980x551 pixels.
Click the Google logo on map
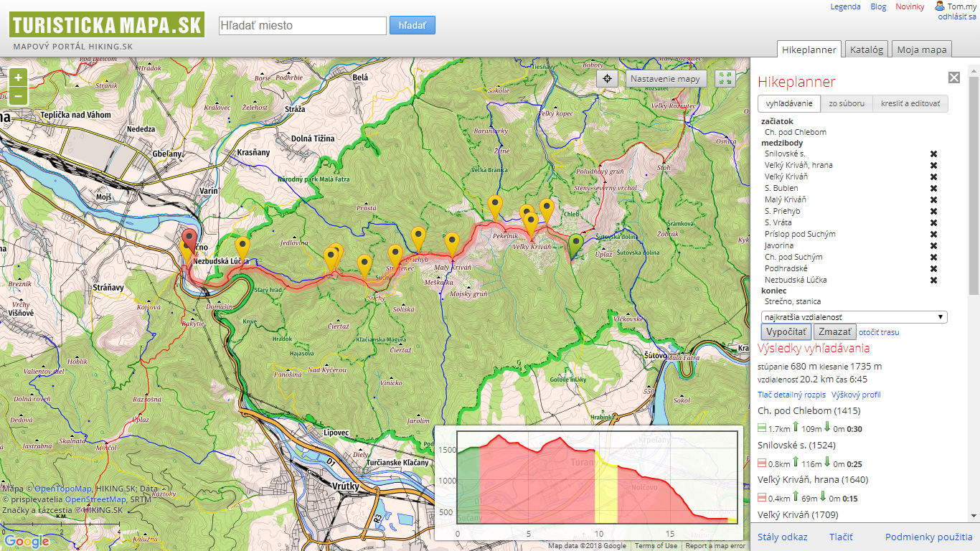coord(27,542)
